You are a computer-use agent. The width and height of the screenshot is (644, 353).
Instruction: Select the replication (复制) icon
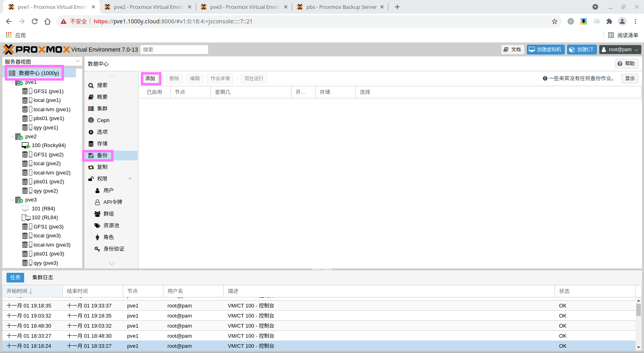point(91,167)
